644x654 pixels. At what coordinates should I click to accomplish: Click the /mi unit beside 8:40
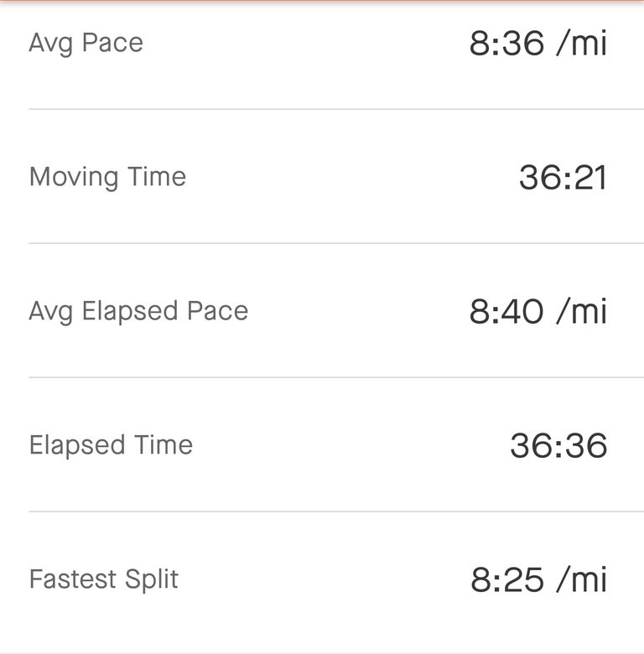[581, 311]
